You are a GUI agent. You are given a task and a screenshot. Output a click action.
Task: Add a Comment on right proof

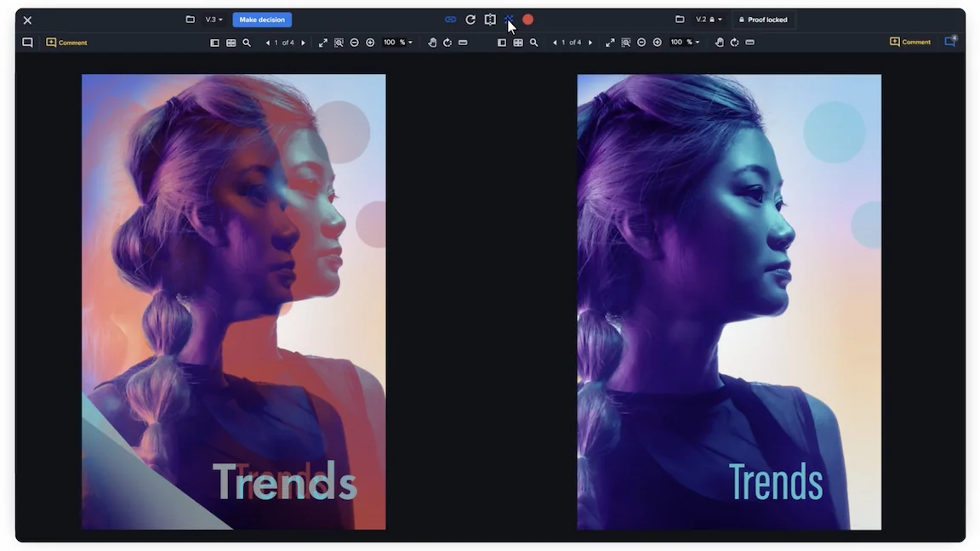click(909, 42)
